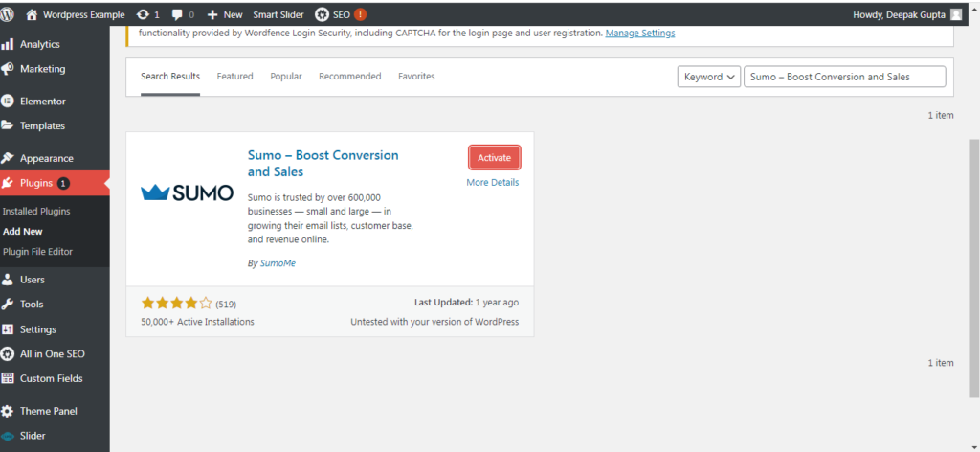Open More Details for Sumo plugin
980x452 pixels.
coord(493,182)
